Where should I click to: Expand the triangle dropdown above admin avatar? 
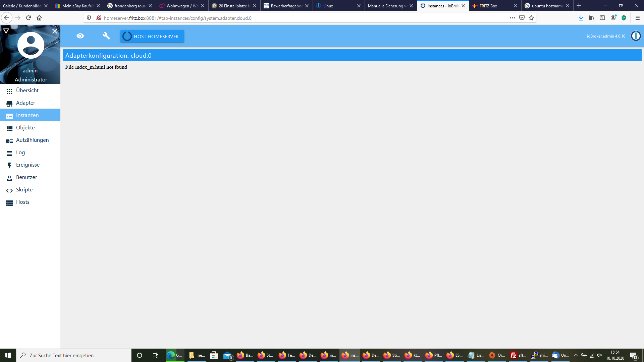coord(6,31)
